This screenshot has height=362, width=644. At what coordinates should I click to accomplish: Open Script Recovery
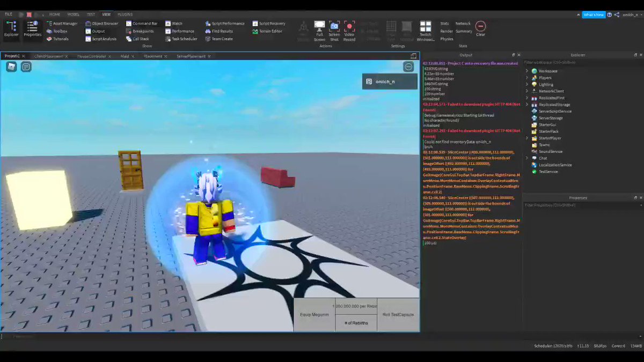[x=269, y=24]
